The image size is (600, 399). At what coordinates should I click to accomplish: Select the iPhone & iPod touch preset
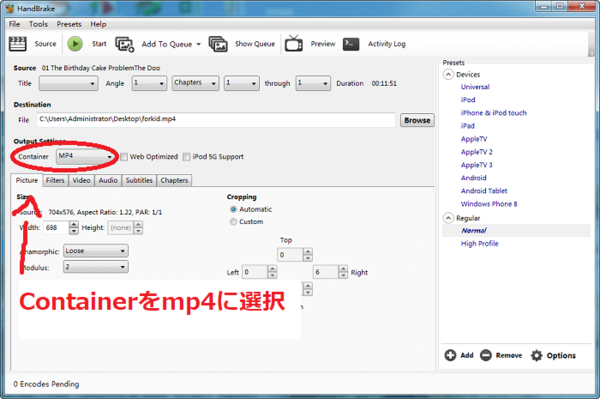tap(494, 113)
